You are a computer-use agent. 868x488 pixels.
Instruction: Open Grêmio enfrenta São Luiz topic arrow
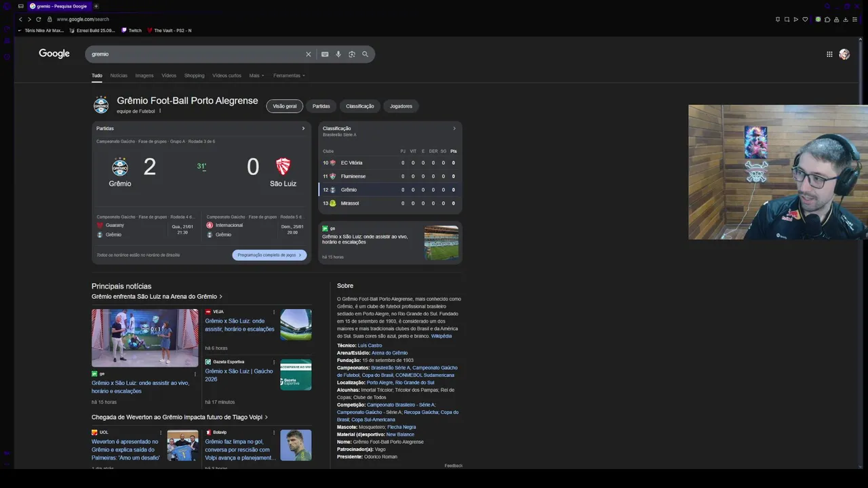220,297
